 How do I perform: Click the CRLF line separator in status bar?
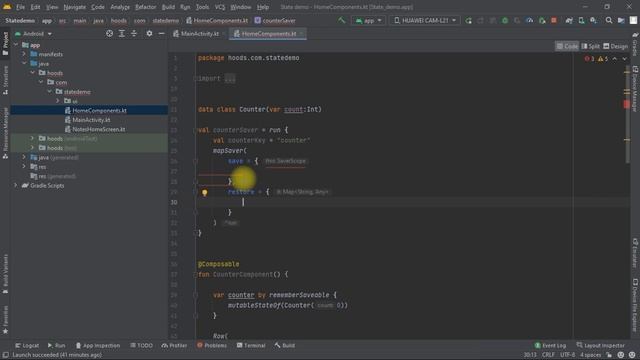pos(548,355)
